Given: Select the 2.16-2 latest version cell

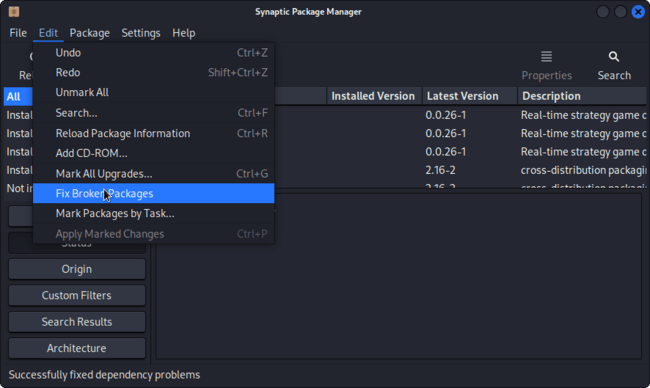Looking at the screenshot, I should click(x=440, y=170).
